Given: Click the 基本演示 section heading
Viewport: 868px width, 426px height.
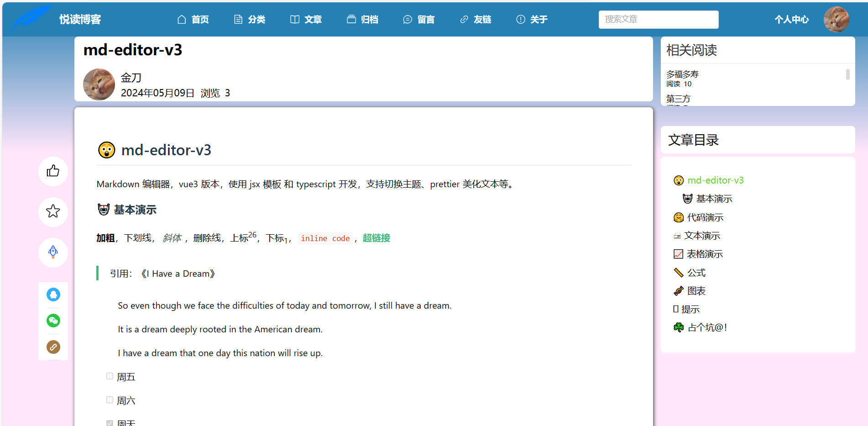Looking at the screenshot, I should tap(135, 210).
